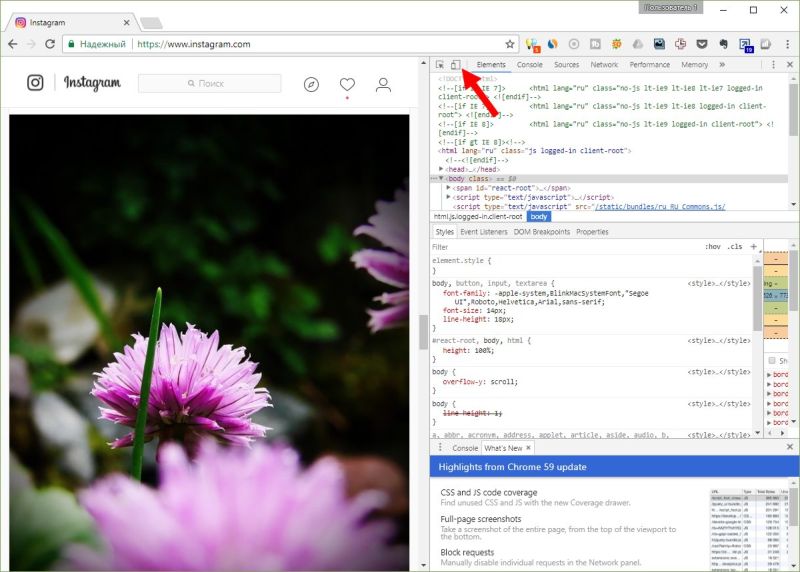Open the heart activity notifications icon
Viewport: 800px width, 572px height.
coord(347,84)
